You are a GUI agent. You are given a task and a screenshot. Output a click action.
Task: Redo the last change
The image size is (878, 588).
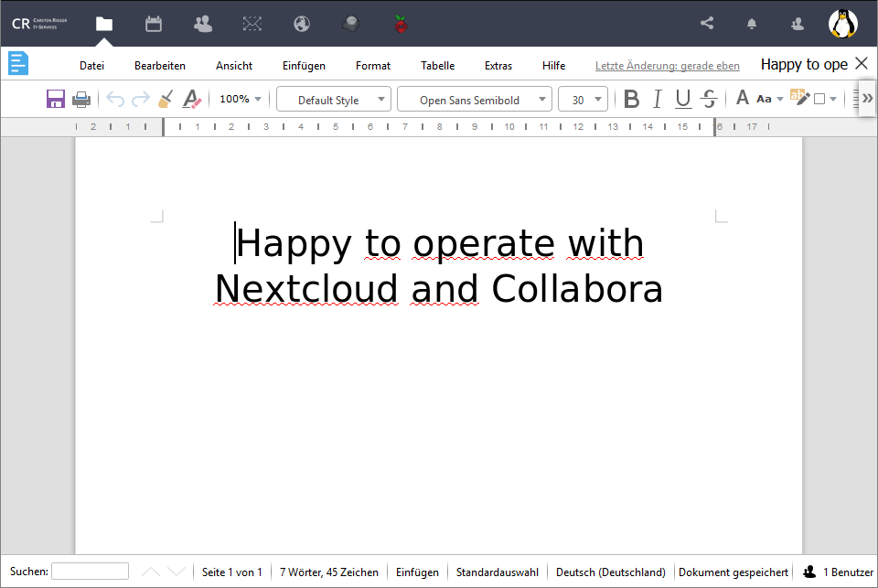pyautogui.click(x=140, y=98)
